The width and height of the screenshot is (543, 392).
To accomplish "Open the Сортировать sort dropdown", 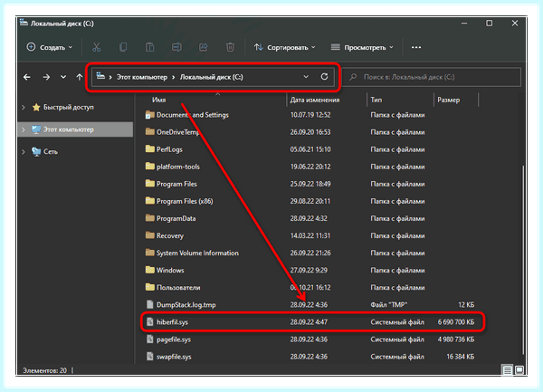I will 284,47.
